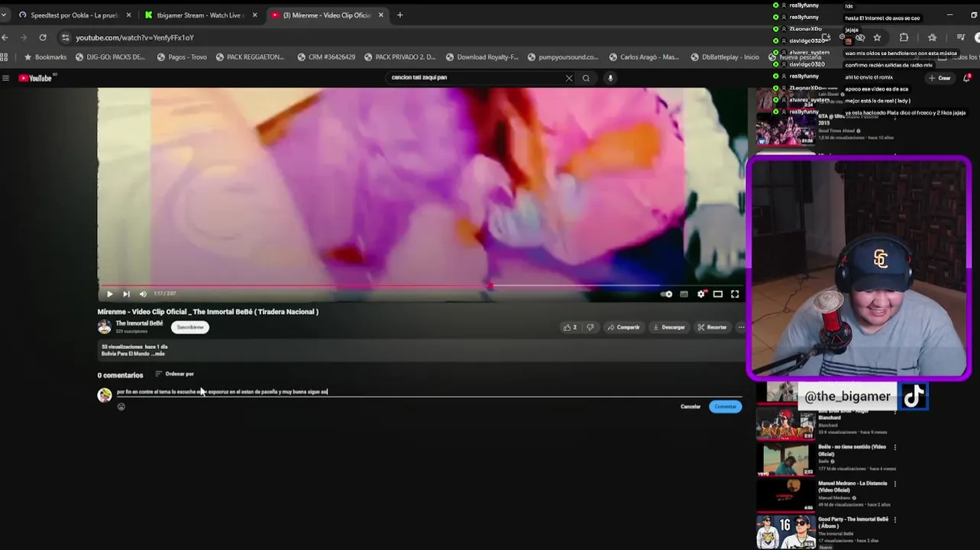Open the Good Party album thumbnail

click(785, 532)
